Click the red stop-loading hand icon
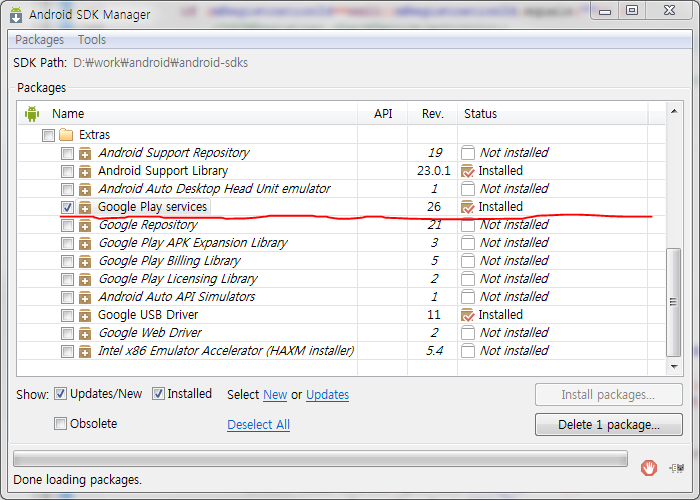Image resolution: width=700 pixels, height=500 pixels. [648, 466]
